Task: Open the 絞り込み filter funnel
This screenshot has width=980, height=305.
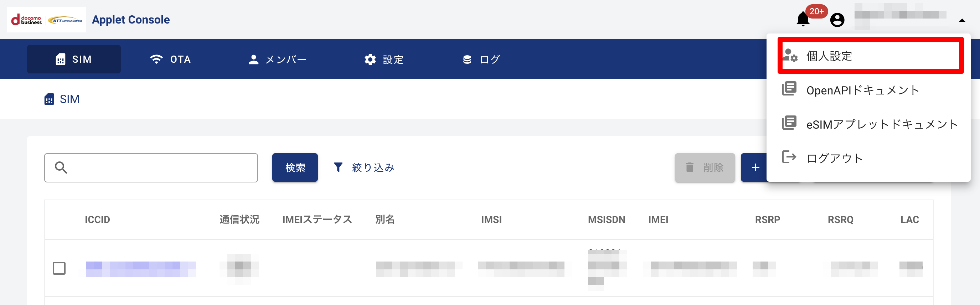Action: (x=364, y=168)
